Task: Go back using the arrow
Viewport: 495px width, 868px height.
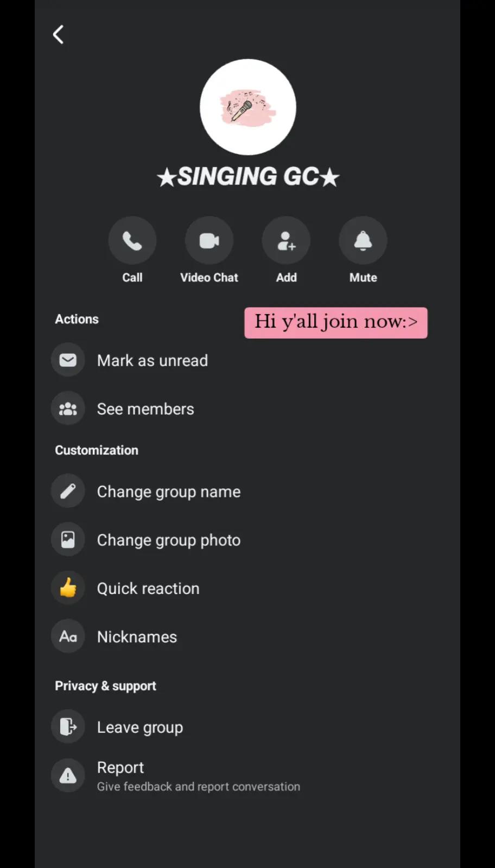Action: [x=58, y=35]
